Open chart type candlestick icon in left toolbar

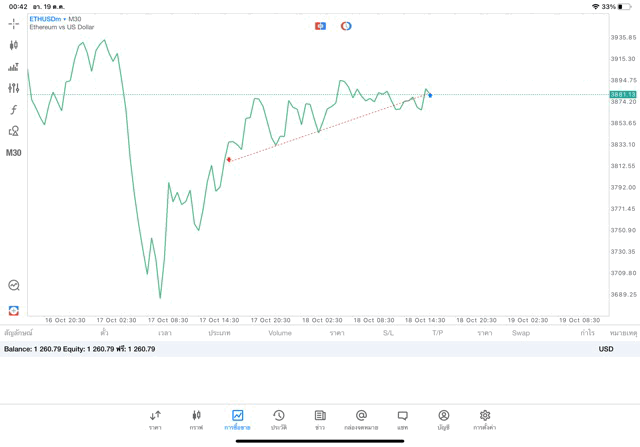[x=14, y=45]
